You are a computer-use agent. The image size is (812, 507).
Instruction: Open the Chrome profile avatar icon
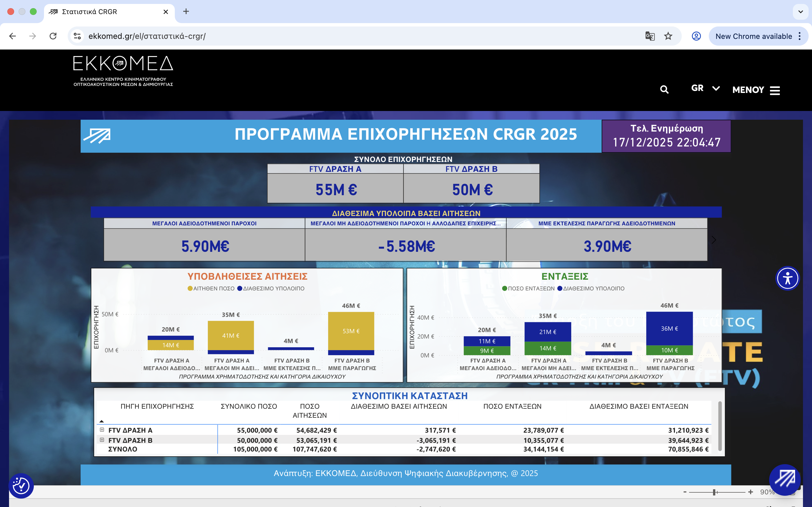coord(696,36)
